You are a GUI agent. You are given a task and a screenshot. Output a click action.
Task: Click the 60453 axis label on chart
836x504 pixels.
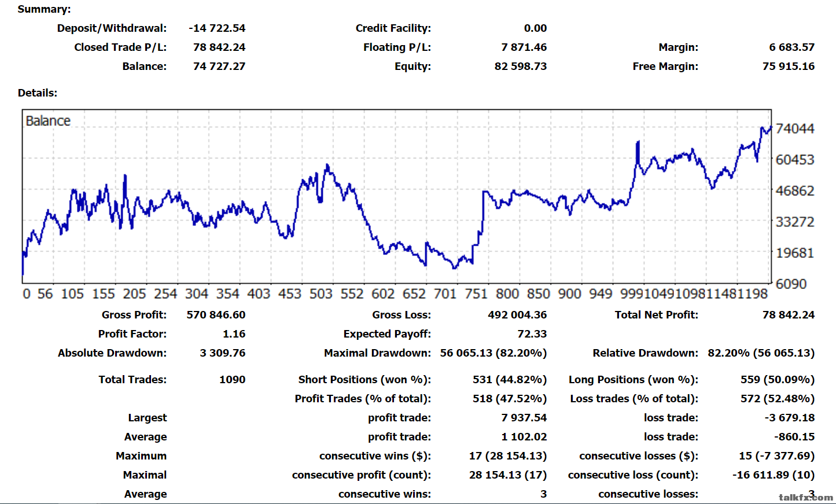(x=794, y=160)
